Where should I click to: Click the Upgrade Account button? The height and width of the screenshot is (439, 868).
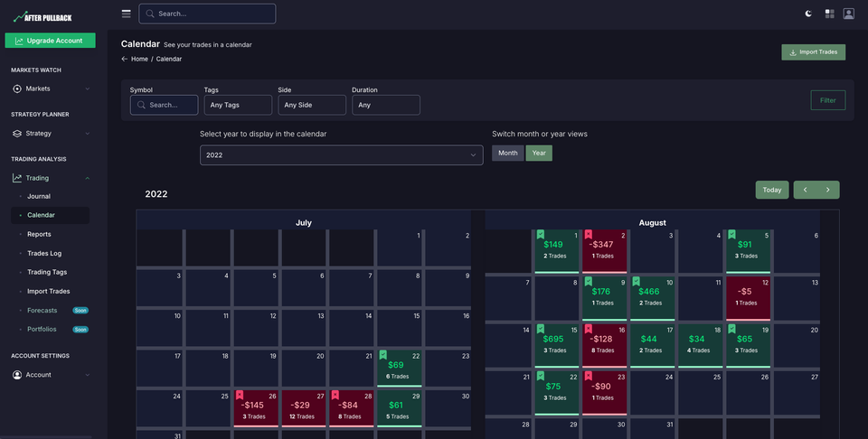(x=51, y=41)
